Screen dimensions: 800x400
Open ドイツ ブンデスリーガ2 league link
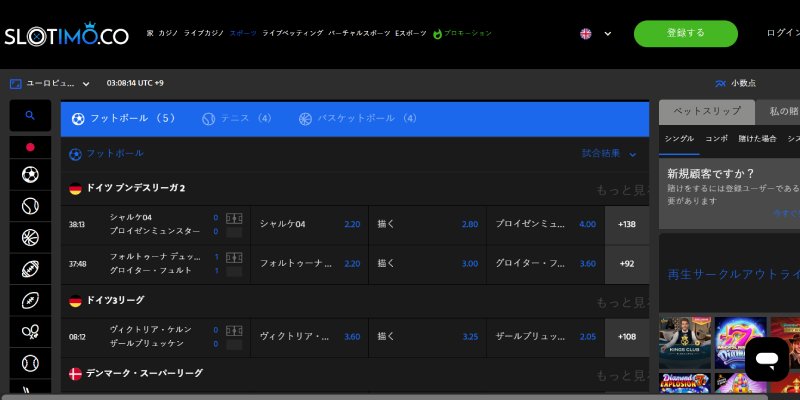pos(136,188)
